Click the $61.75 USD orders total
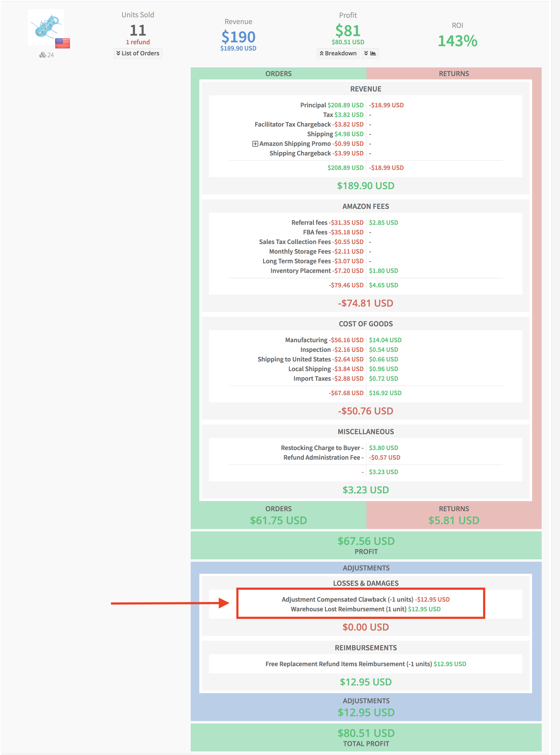The image size is (560, 755). point(278,520)
